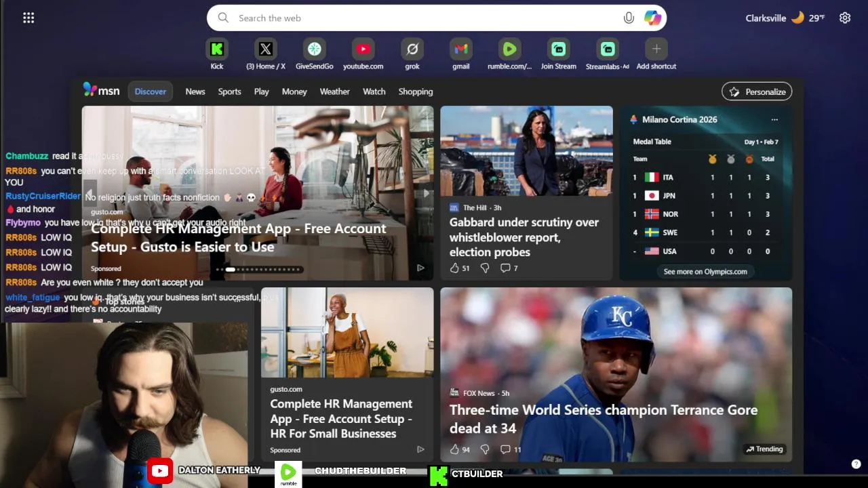Open the Streamlabs shortcut
The height and width of the screenshot is (488, 868).
608,55
